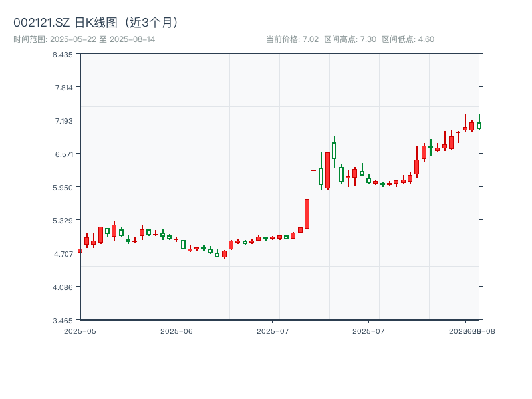Click the 4.707 y-axis label
The width and height of the screenshot is (532, 399).
[63, 254]
